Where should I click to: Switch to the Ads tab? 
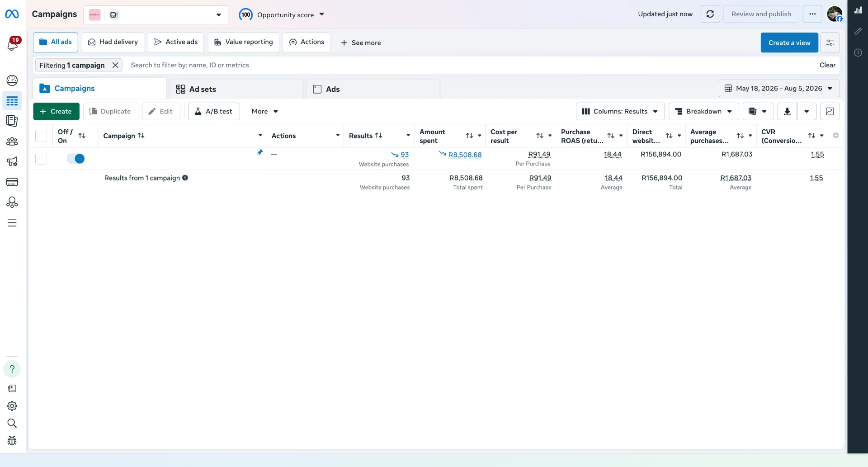tap(373, 89)
